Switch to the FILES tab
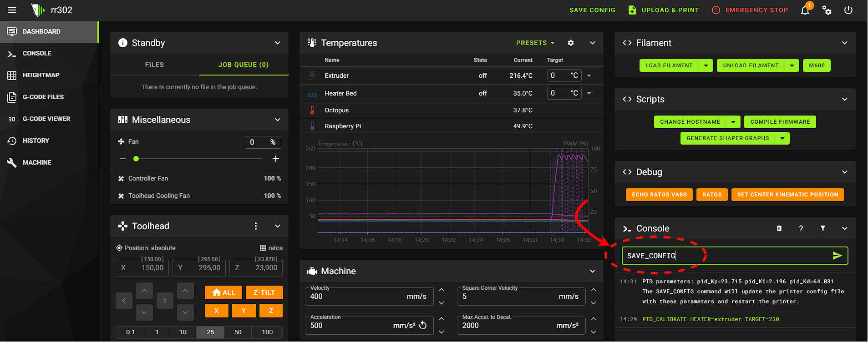Screen dimensions: 868x342 [x=154, y=65]
